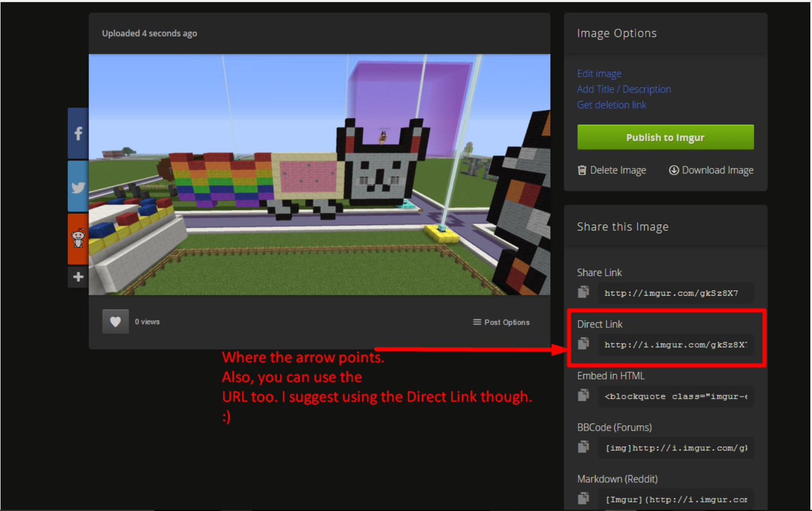812x511 pixels.
Task: Click the 'Share Link' label
Action: (599, 272)
